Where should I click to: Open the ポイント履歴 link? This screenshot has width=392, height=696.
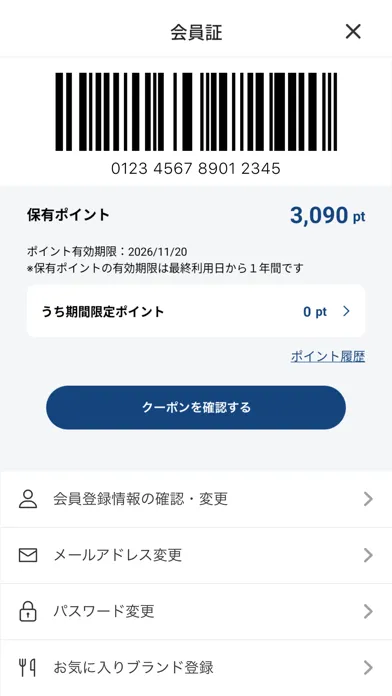(x=328, y=356)
